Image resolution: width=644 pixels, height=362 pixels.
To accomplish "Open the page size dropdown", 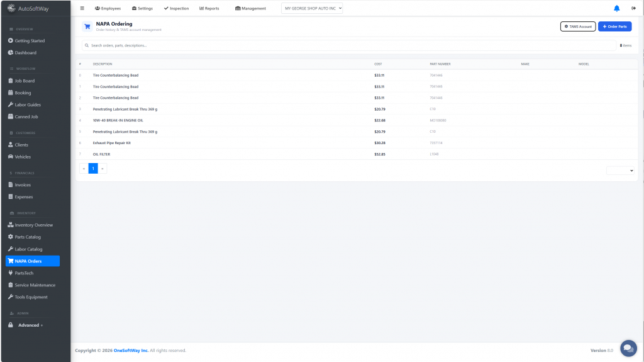I will pyautogui.click(x=620, y=170).
